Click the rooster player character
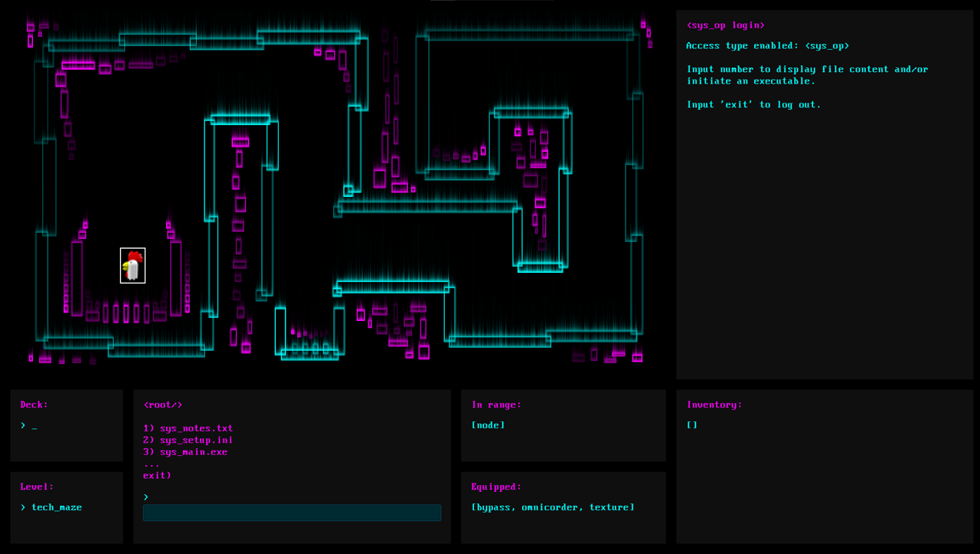The height and width of the screenshot is (554, 980). (132, 266)
